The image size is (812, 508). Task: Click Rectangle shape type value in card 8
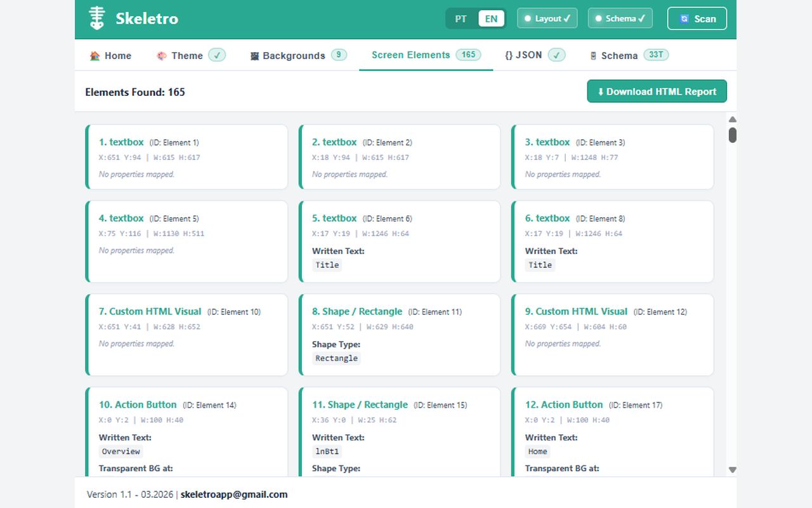[x=337, y=358]
